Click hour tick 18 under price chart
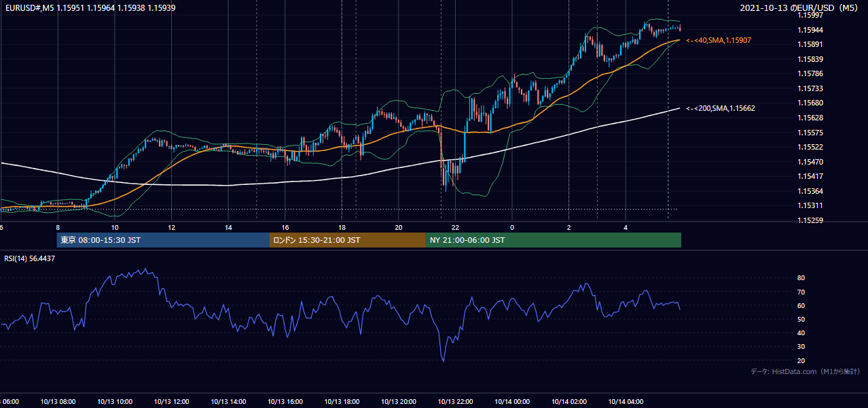This screenshot has width=868, height=408. click(342, 227)
